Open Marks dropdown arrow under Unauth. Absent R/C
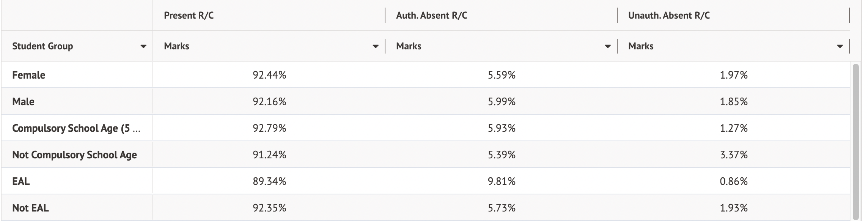Image resolution: width=868 pixels, height=221 pixels. click(840, 46)
